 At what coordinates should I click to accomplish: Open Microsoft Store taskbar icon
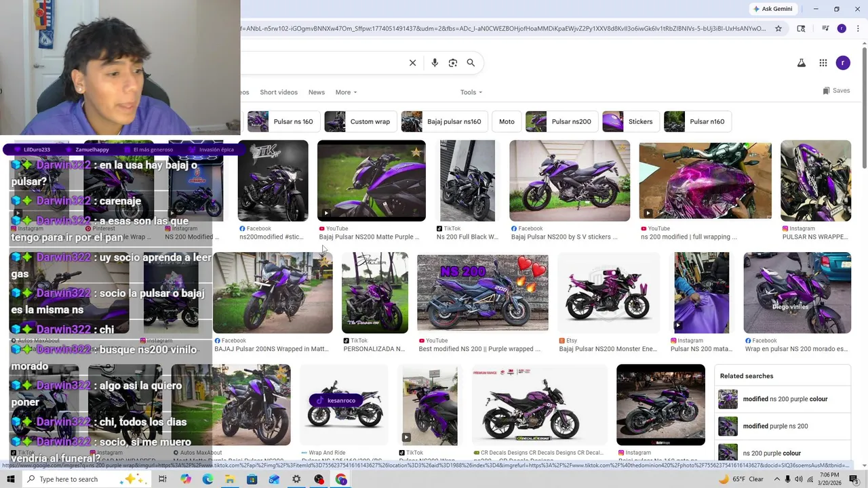tap(252, 479)
